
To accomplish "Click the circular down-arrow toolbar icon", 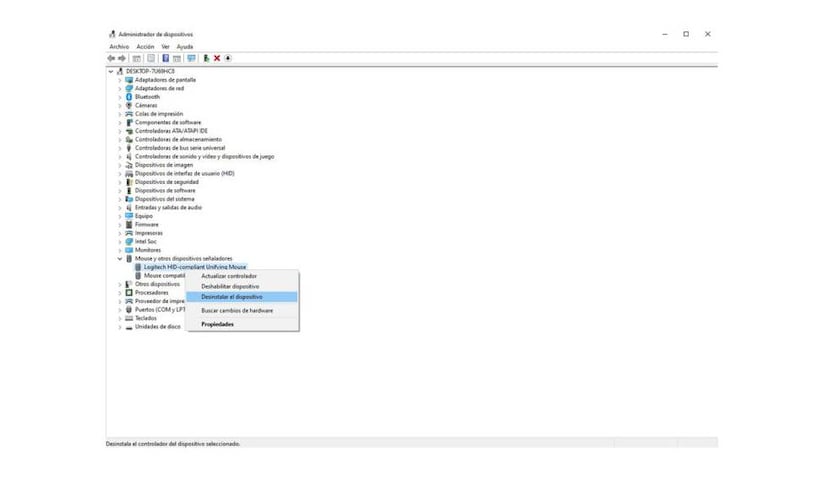I will click(228, 58).
